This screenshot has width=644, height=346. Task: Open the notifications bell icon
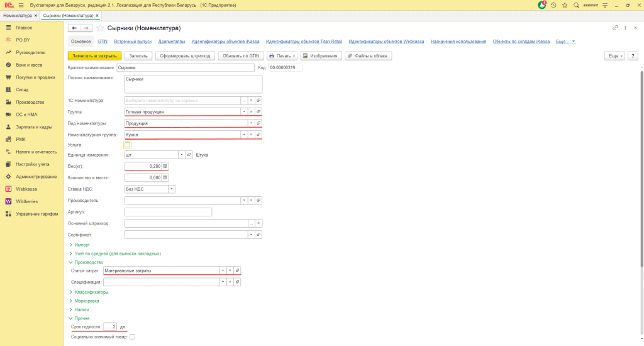point(542,5)
